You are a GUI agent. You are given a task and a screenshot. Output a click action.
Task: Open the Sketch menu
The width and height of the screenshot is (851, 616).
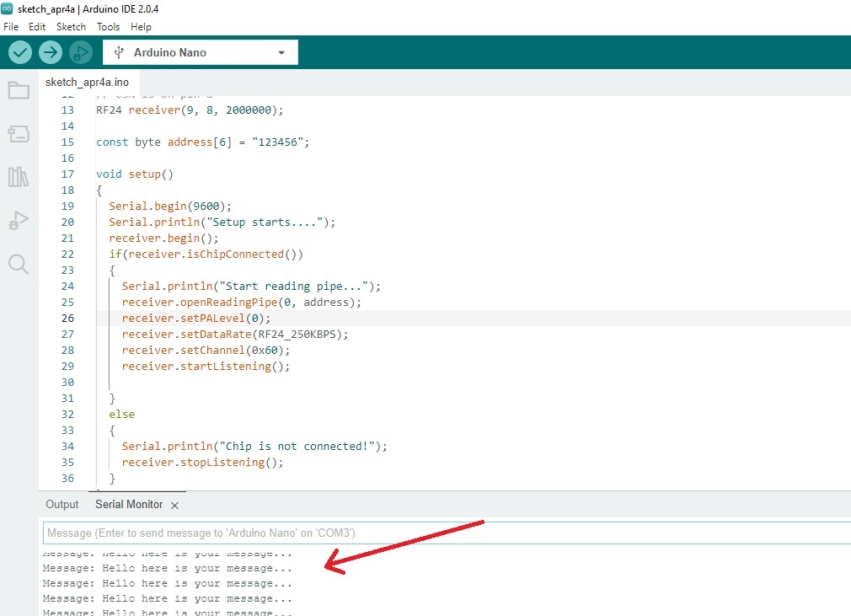point(71,27)
